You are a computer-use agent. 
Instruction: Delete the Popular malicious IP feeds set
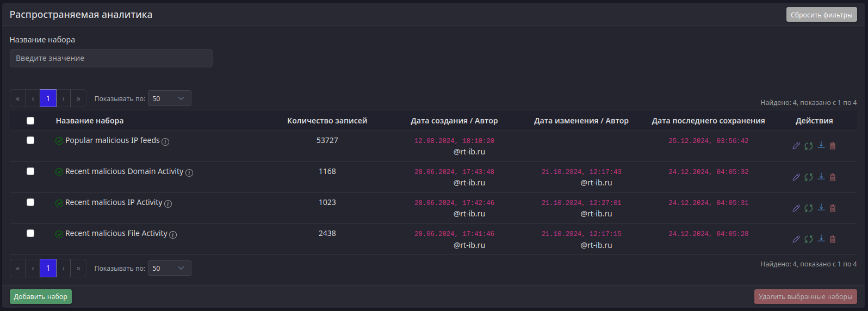point(833,146)
